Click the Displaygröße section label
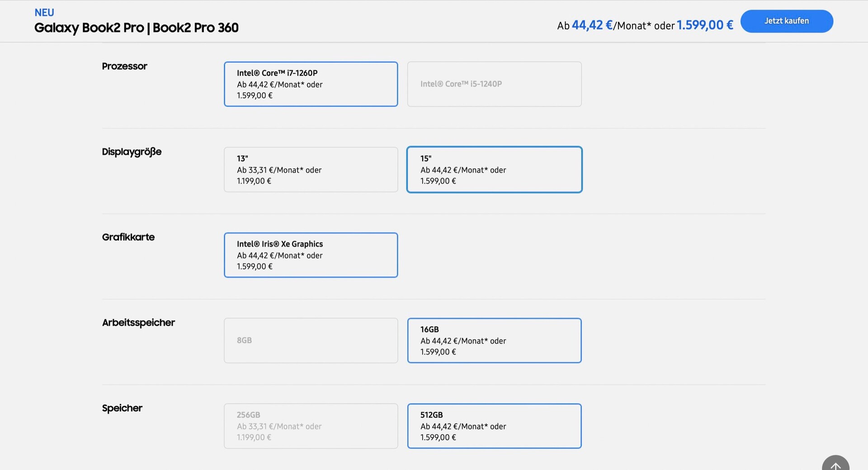868x470 pixels. coord(132,152)
